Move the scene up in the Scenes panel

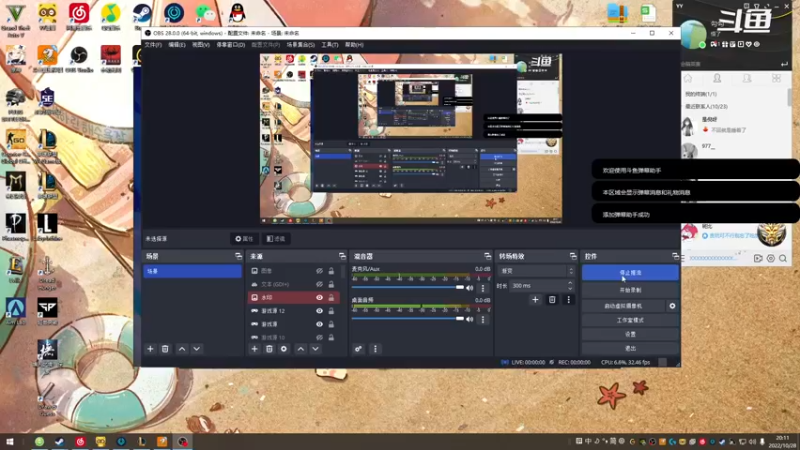[x=182, y=349]
